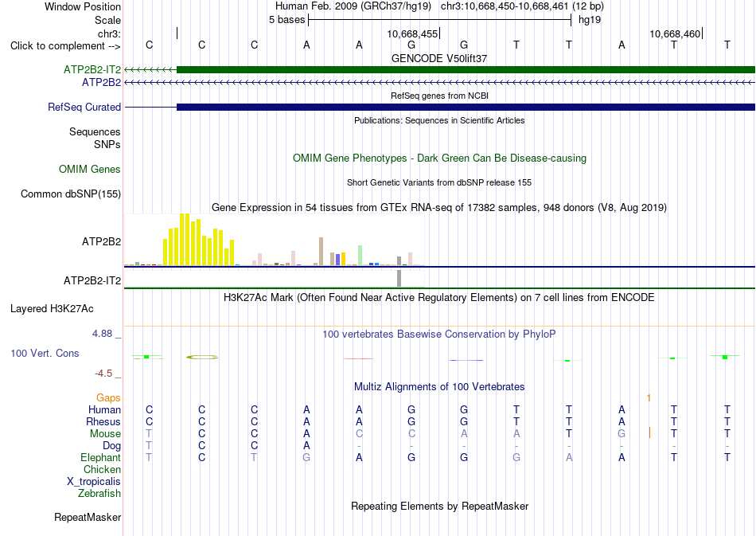Click the Dog species row label
756x536 pixels.
point(112,446)
